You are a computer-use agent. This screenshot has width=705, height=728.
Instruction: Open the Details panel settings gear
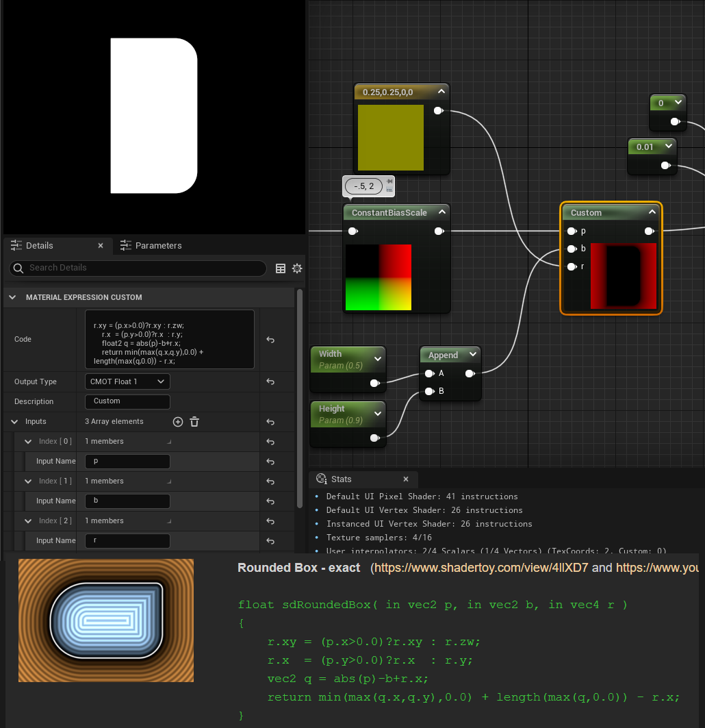pos(297,268)
